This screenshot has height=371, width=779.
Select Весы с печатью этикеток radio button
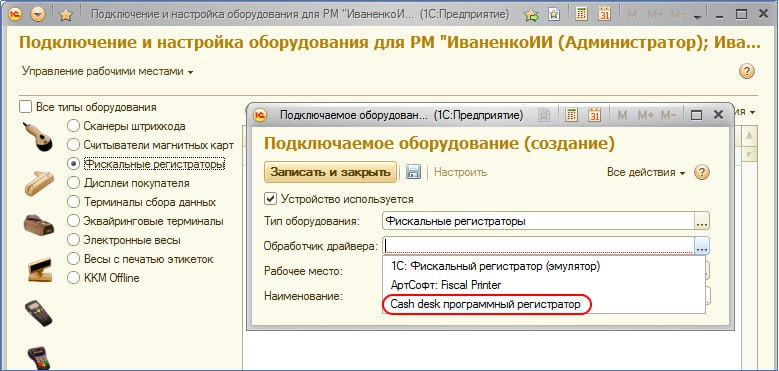pos(73,259)
